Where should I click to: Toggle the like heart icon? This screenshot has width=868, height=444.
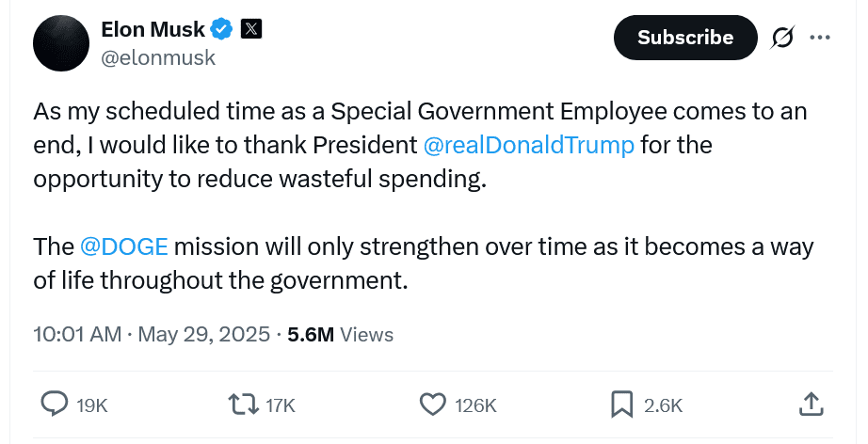click(x=432, y=404)
